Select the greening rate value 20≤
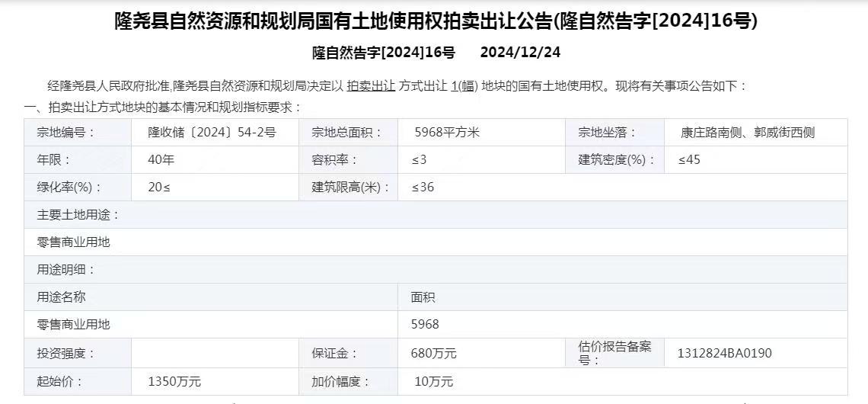868x404 pixels. pos(159,188)
